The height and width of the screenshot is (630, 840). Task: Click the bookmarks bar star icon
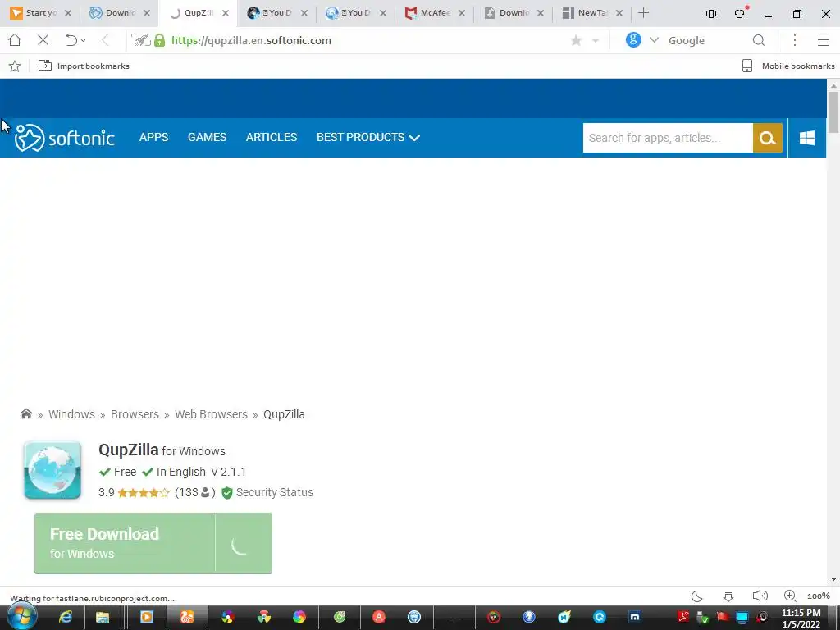15,66
